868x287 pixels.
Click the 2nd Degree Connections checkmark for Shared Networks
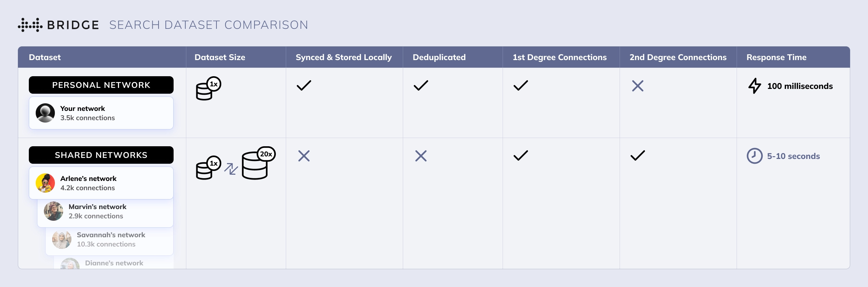point(637,156)
